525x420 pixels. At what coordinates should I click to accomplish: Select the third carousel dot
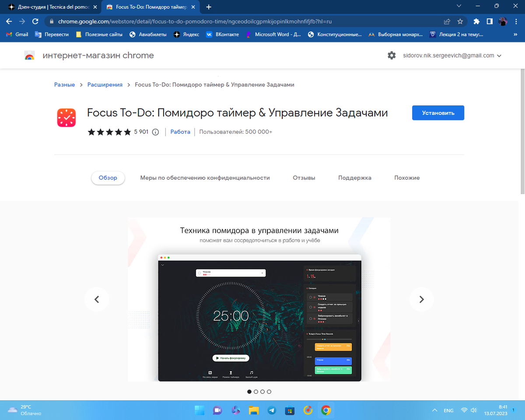(262, 392)
